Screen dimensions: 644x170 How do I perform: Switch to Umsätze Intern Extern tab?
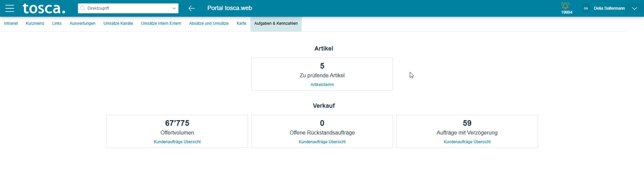click(x=161, y=23)
